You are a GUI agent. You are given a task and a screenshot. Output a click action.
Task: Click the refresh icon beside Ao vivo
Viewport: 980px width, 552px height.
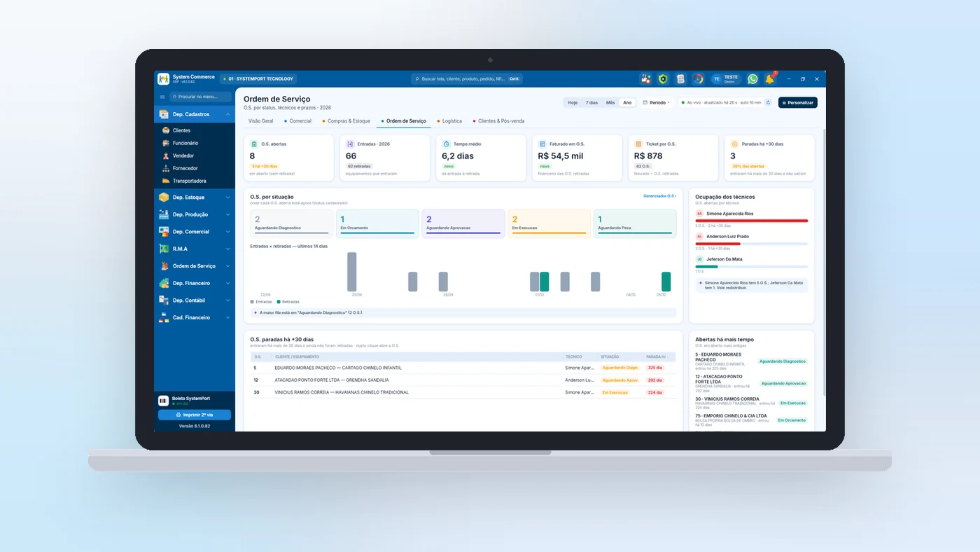pyautogui.click(x=768, y=102)
